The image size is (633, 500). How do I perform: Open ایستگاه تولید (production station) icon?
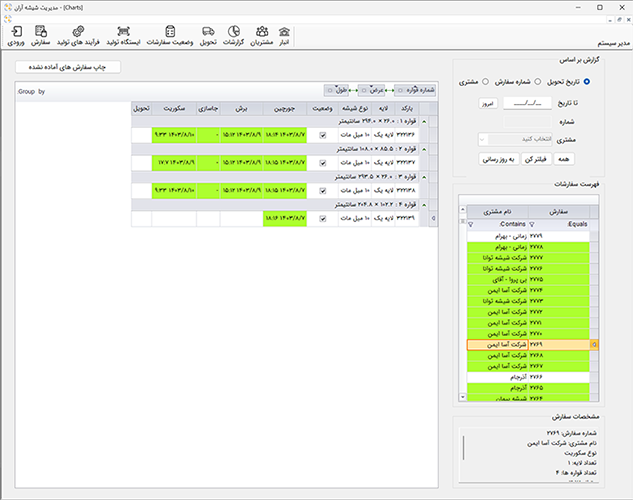coord(123,36)
